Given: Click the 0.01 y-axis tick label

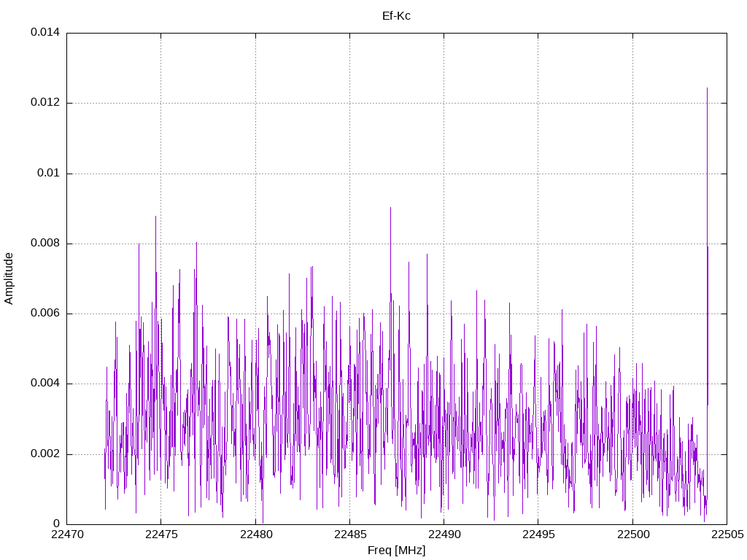Looking at the screenshot, I should 48,174.
